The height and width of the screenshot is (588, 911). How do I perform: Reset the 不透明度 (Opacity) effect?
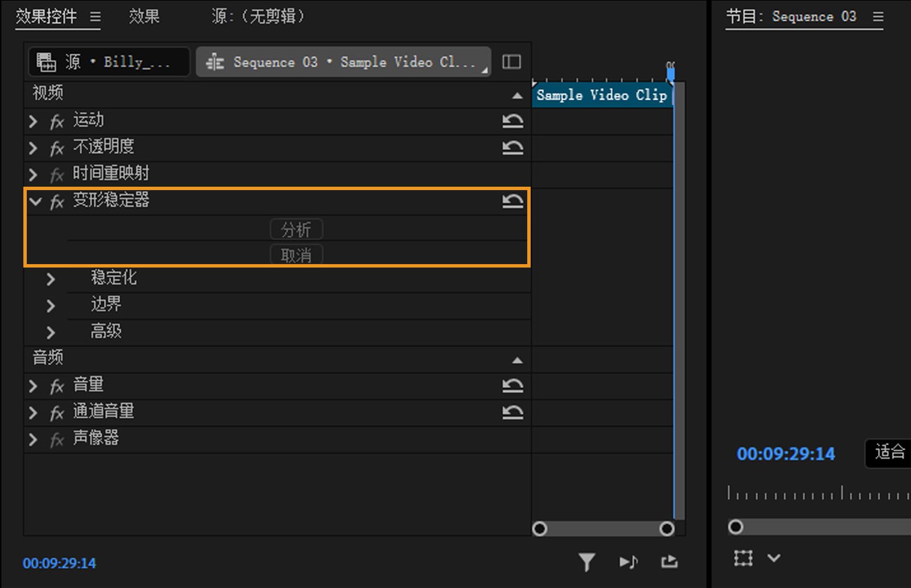[512, 147]
